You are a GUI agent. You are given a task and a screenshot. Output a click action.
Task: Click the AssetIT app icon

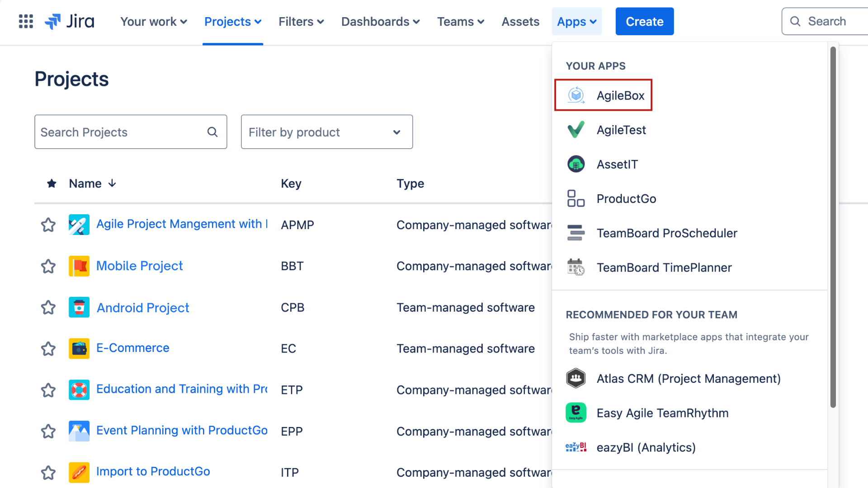pyautogui.click(x=576, y=164)
